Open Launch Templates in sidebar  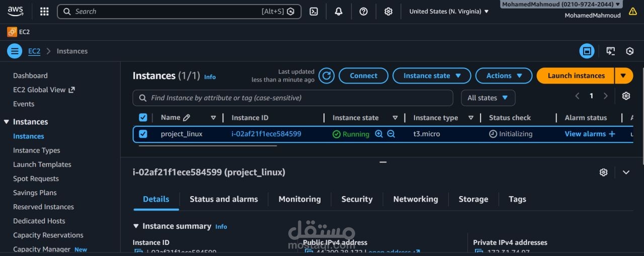point(42,164)
